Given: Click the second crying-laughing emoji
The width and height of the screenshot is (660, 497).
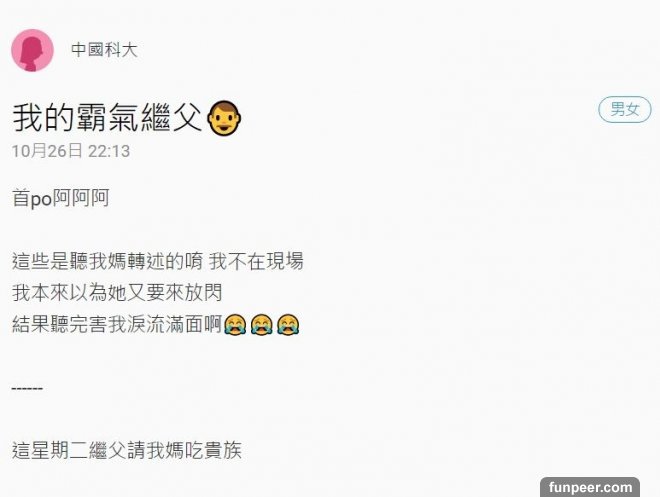Looking at the screenshot, I should click(261, 324).
